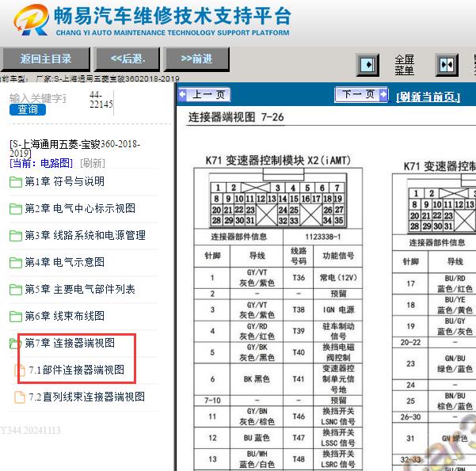476x471 pixels.
Task: Click 连接器部件信息 cell in X2 table
Action: point(238,237)
